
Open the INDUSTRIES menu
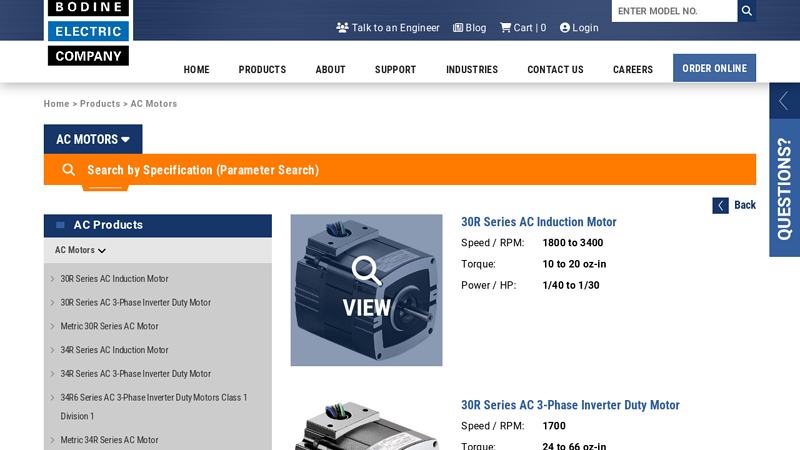coord(472,69)
